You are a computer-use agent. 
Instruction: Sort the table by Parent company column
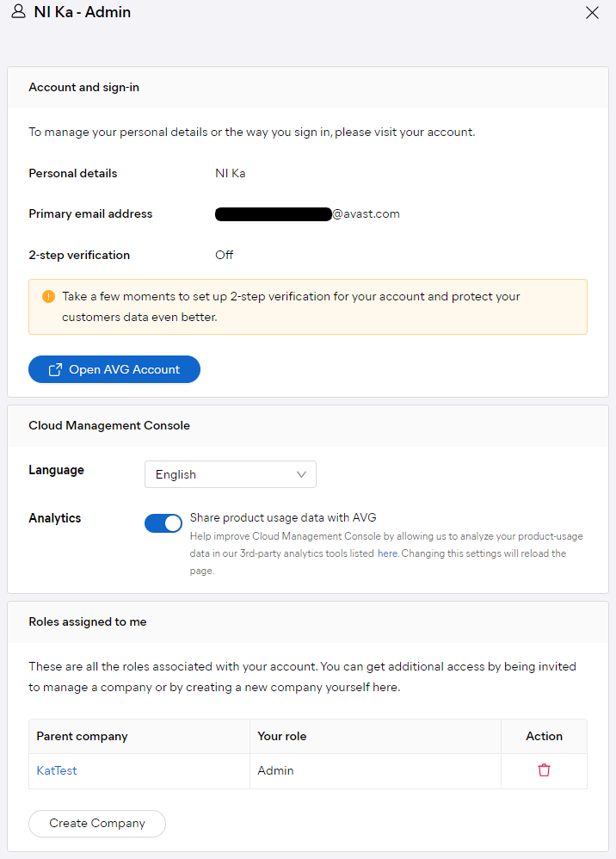coord(81,736)
